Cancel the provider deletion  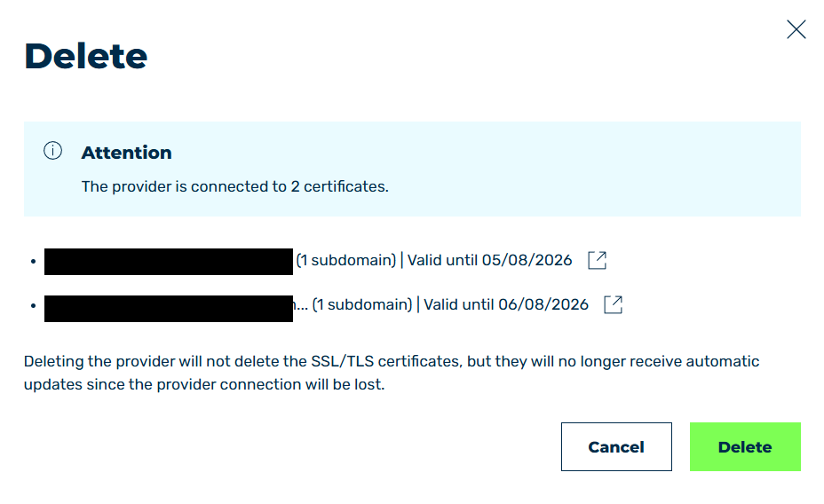click(x=616, y=447)
